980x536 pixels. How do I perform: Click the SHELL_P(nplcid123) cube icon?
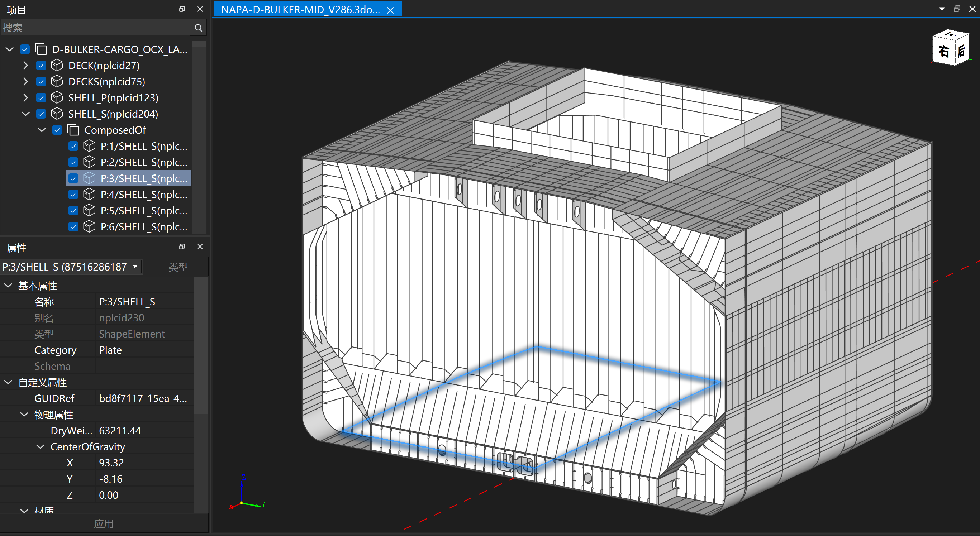pos(57,98)
